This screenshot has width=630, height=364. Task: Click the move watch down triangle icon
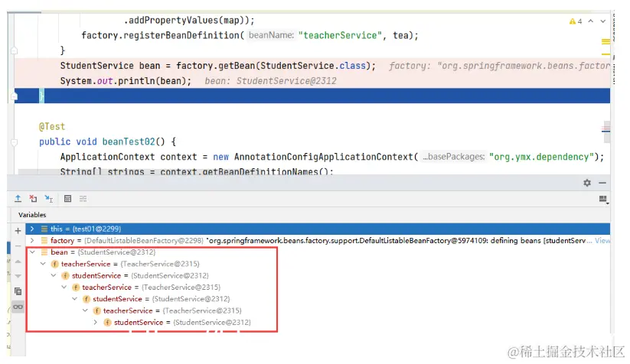coord(18,276)
